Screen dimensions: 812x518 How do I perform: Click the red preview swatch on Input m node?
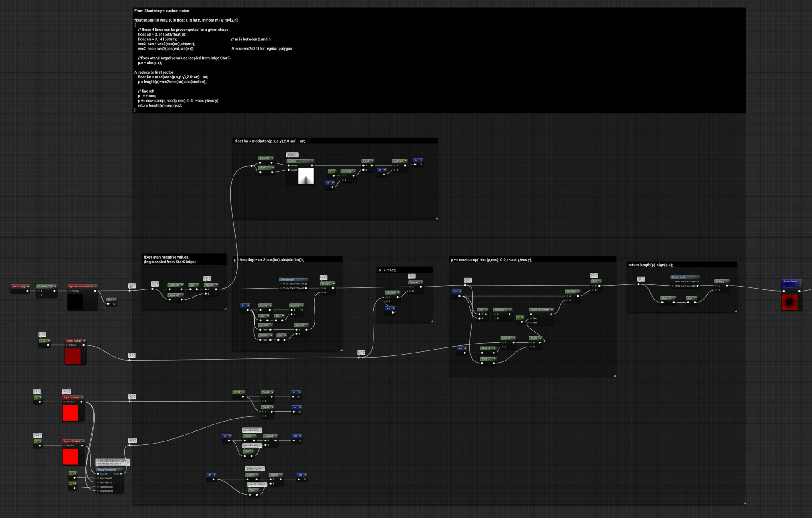(71, 456)
